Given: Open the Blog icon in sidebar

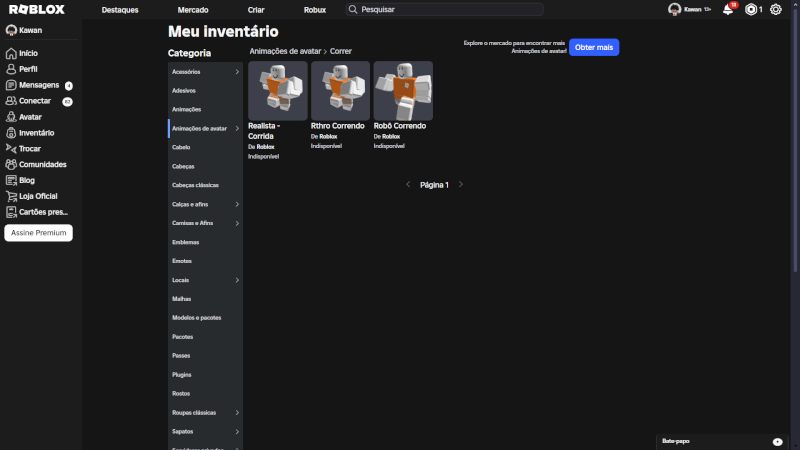Looking at the screenshot, I should 11,180.
